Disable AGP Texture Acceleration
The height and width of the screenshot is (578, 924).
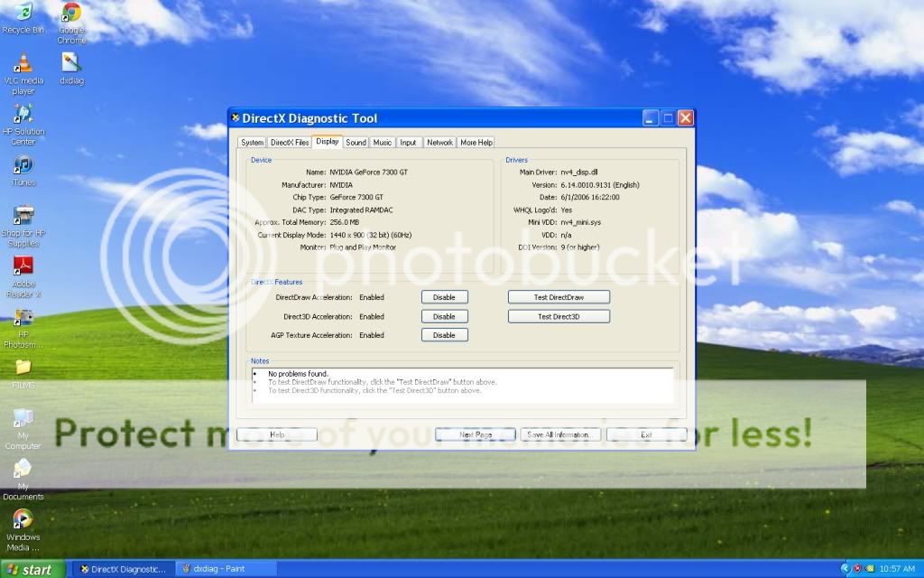444,335
